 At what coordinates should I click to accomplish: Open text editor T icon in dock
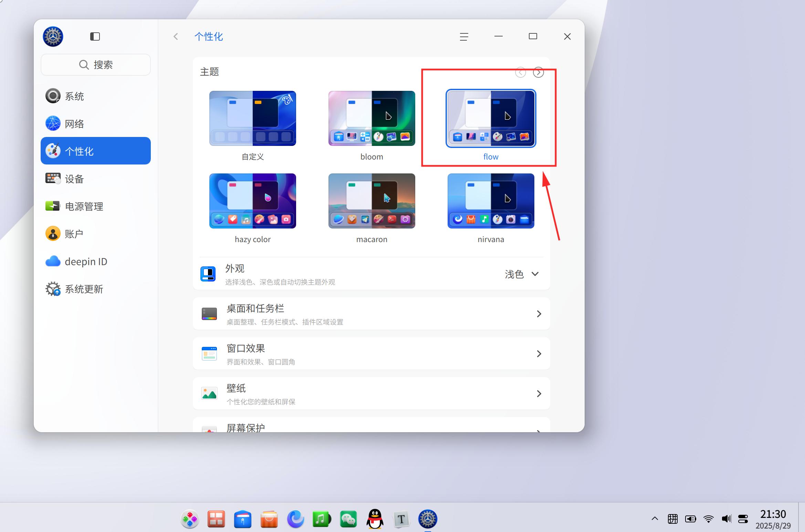click(x=401, y=519)
